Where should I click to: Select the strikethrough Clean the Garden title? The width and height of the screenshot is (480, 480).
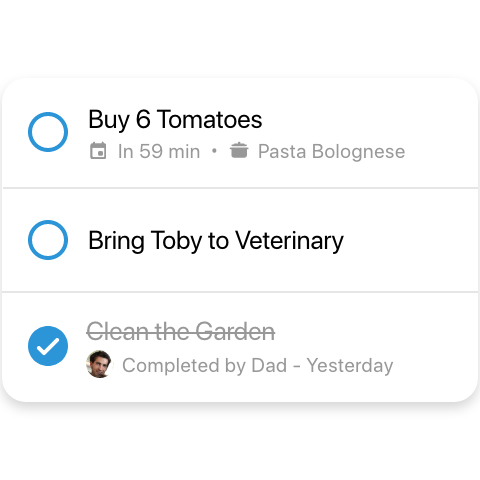click(x=181, y=332)
